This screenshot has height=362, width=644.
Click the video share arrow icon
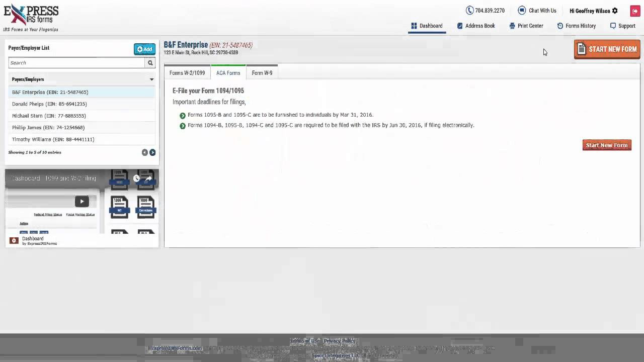(148, 178)
